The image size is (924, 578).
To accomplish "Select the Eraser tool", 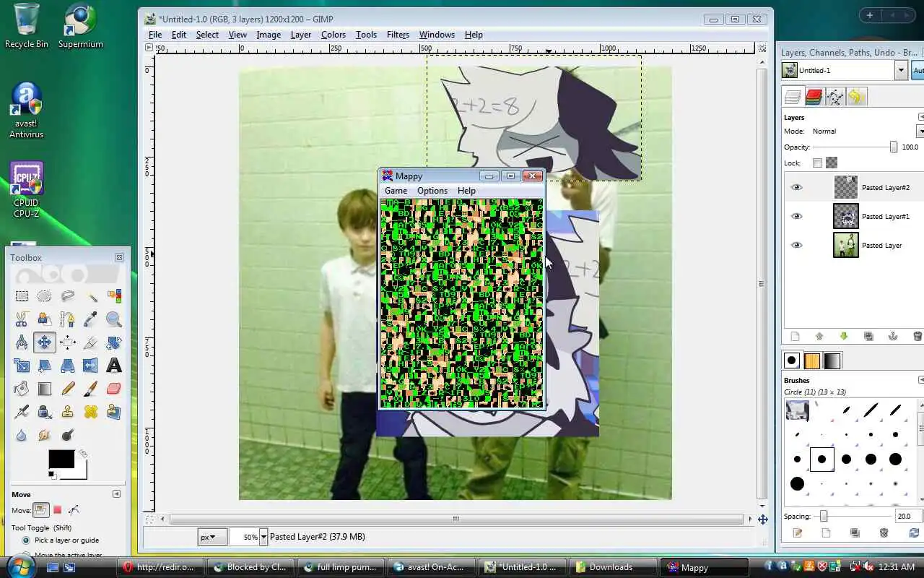I will tap(114, 389).
